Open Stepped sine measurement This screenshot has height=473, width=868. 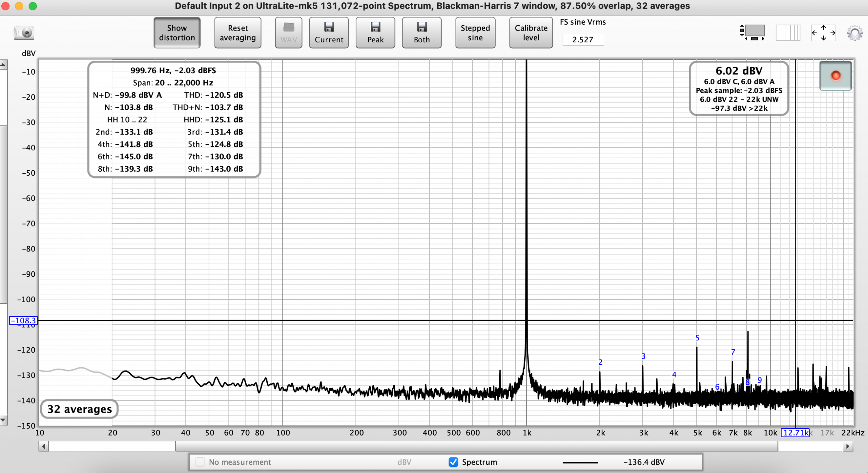point(475,33)
